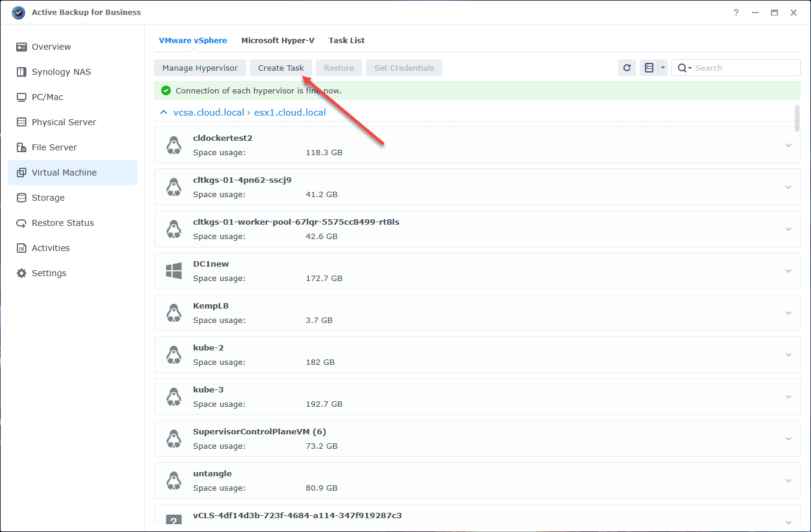This screenshot has width=811, height=532.
Task: Click the list view mode icon
Action: (x=649, y=68)
